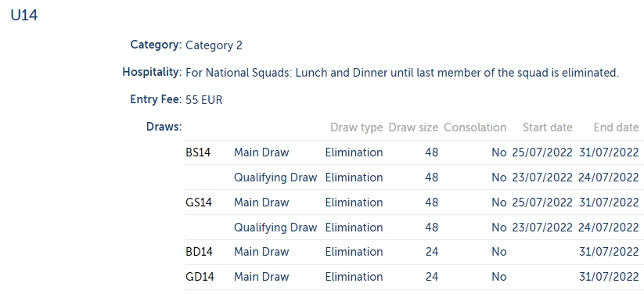Select the GD14 draw code
The height and width of the screenshot is (294, 644).
[x=200, y=277]
